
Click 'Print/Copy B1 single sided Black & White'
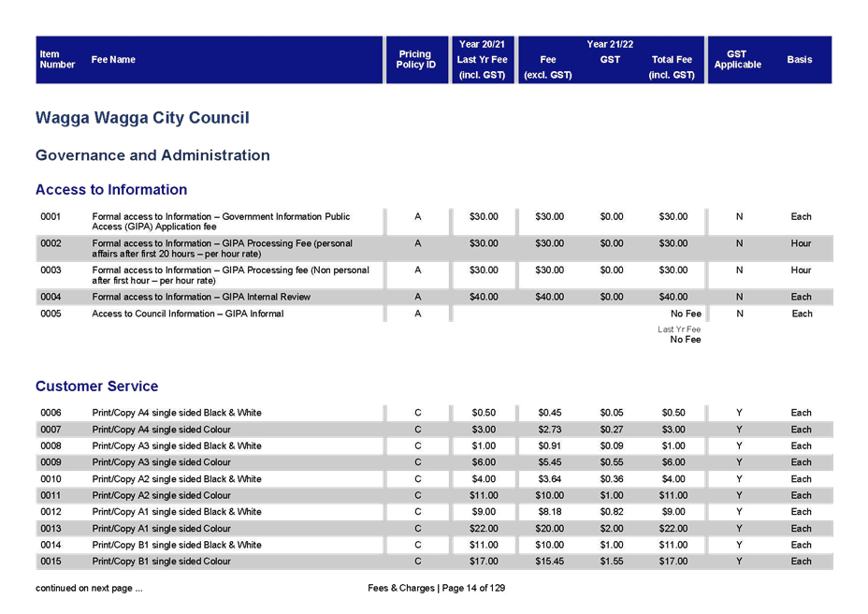(x=177, y=546)
